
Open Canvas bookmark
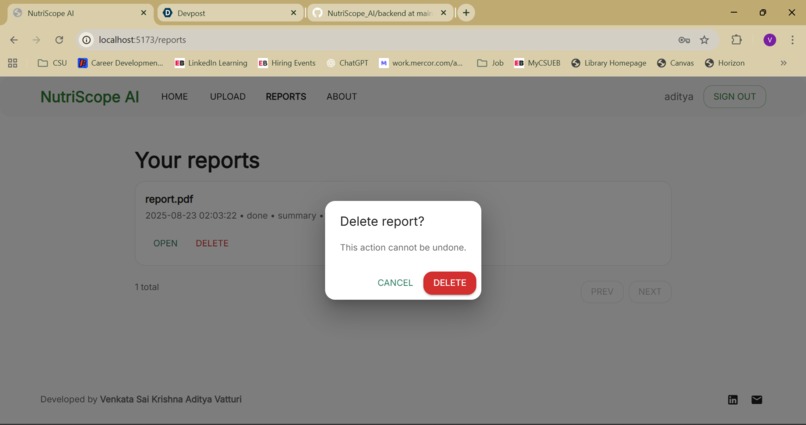[x=675, y=63]
